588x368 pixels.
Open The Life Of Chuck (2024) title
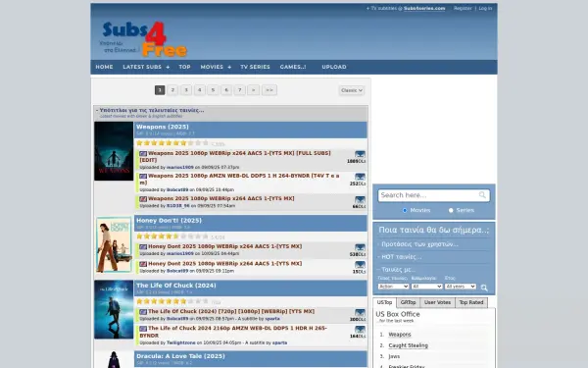coord(176,286)
